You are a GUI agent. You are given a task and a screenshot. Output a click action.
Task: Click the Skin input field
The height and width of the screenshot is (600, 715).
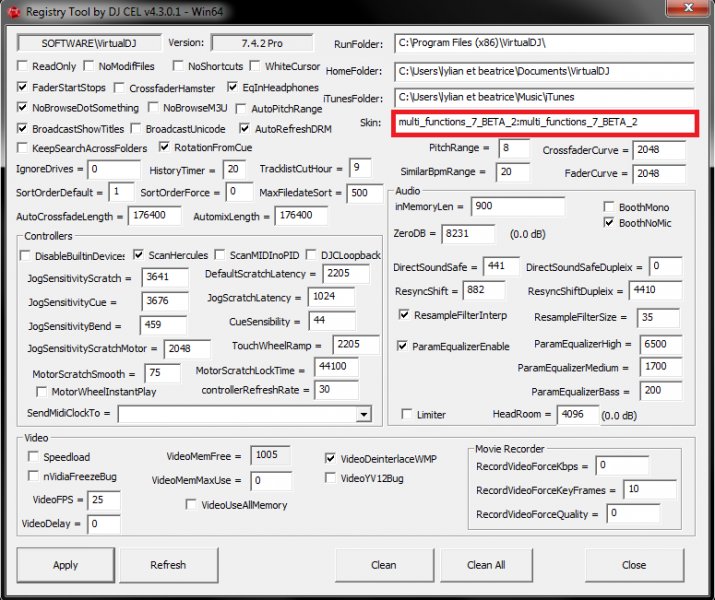544,123
